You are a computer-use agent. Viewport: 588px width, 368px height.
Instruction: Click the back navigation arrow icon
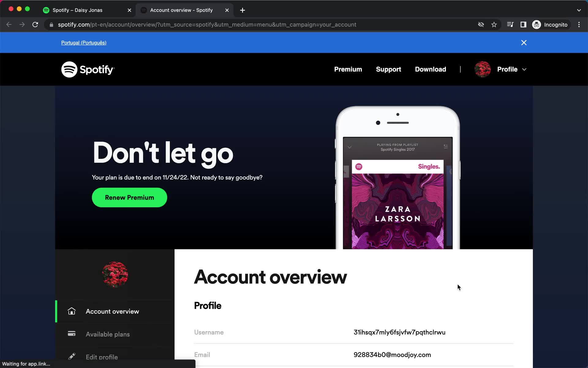click(9, 25)
